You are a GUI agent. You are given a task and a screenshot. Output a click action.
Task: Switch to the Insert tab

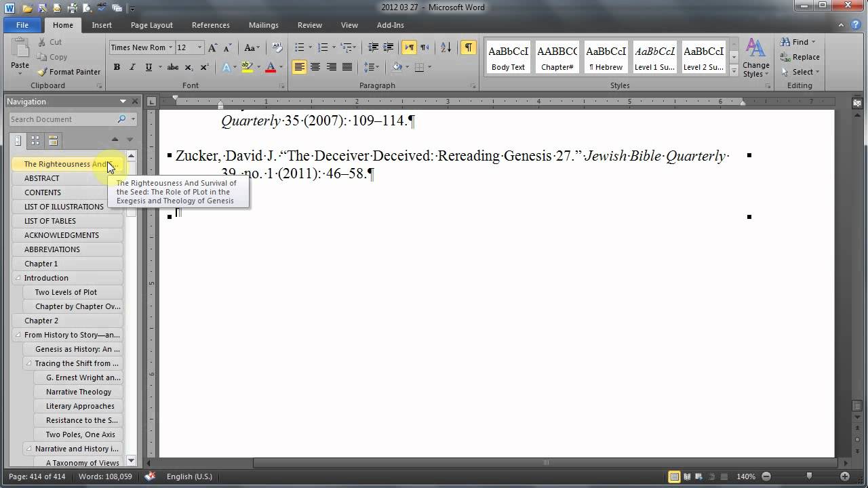(102, 25)
